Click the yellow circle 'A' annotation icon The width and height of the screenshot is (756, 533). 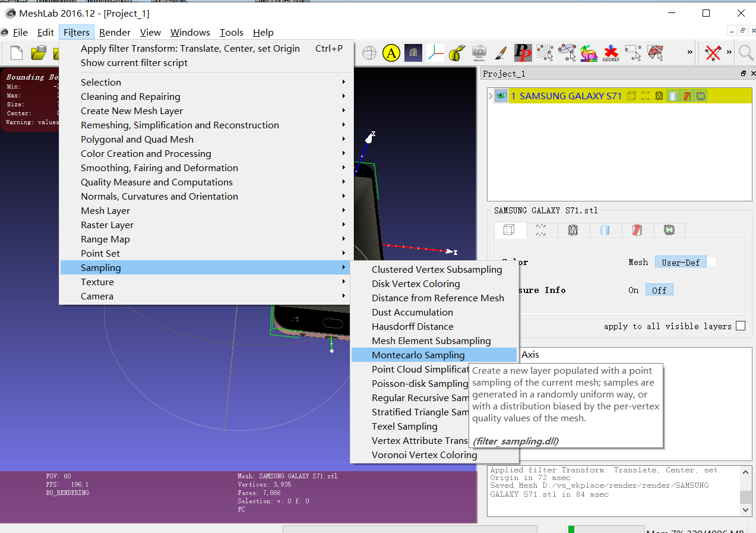(391, 53)
